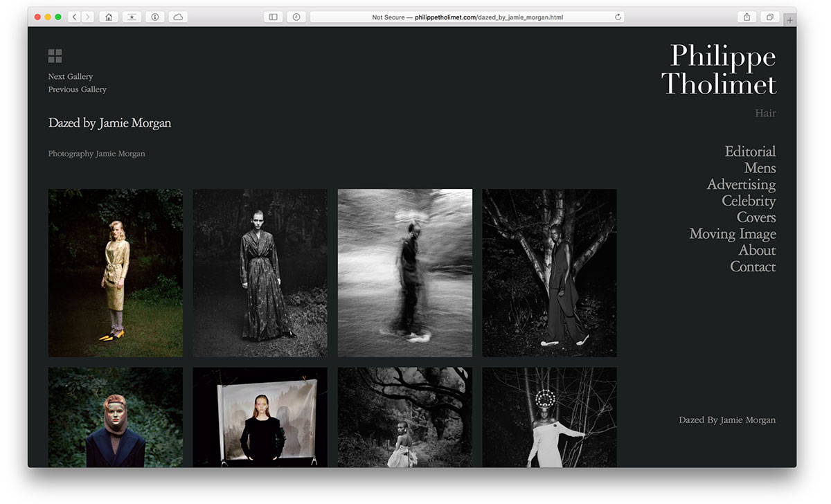Viewport: 831px width, 504px height.
Task: Click the Dazed by Jamie Morgan heading
Action: tap(109, 123)
